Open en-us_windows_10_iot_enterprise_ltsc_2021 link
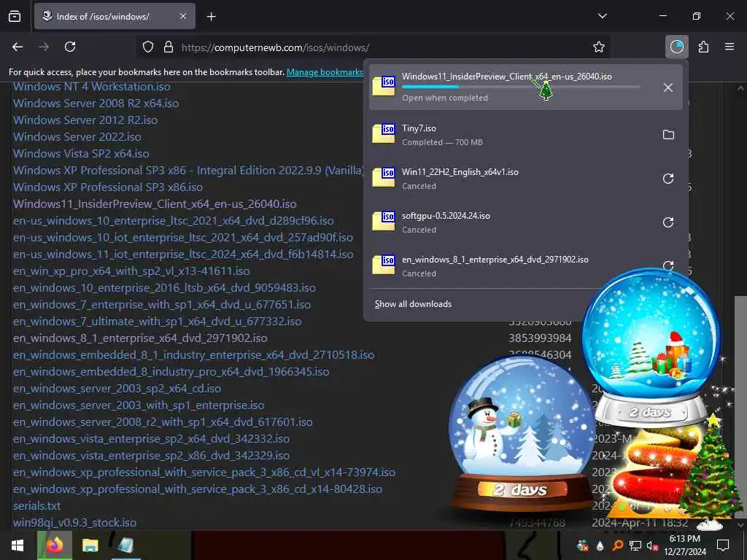The width and height of the screenshot is (747, 560). click(x=183, y=238)
